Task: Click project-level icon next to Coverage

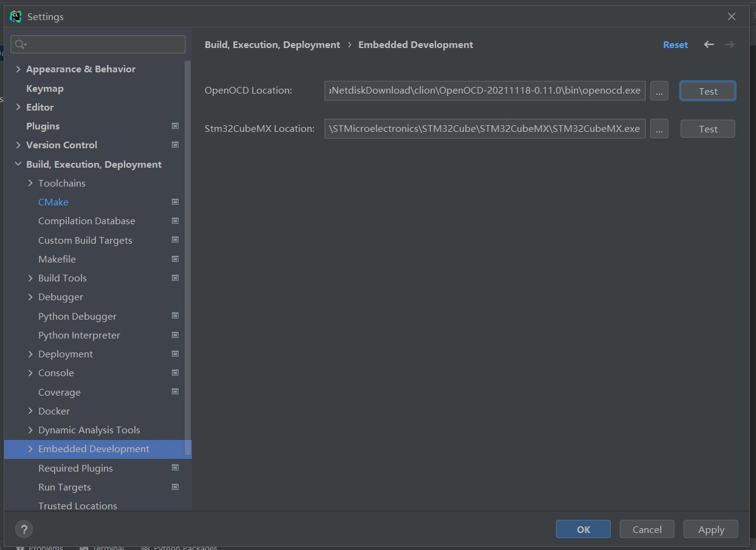Action: (x=175, y=392)
